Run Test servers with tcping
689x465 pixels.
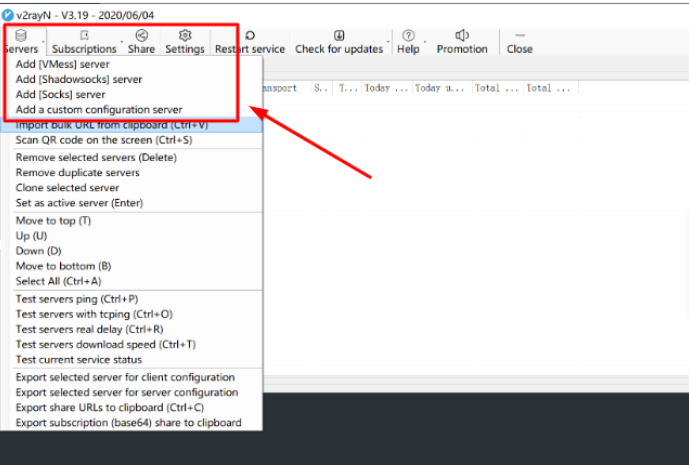pyautogui.click(x=132, y=314)
